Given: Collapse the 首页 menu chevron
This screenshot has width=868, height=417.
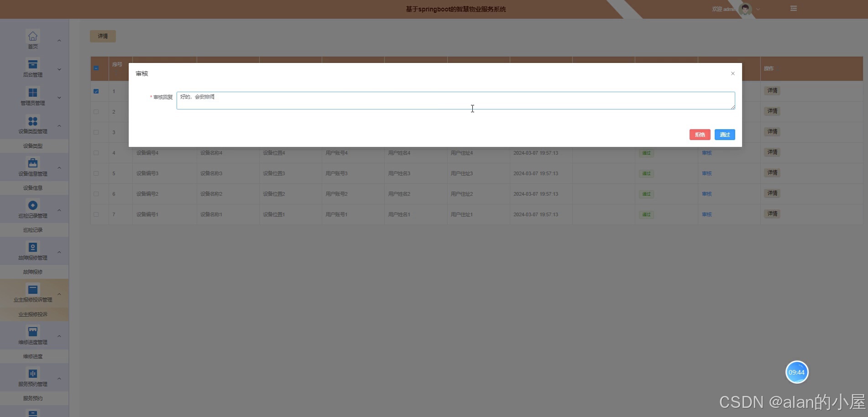Looking at the screenshot, I should tap(59, 41).
